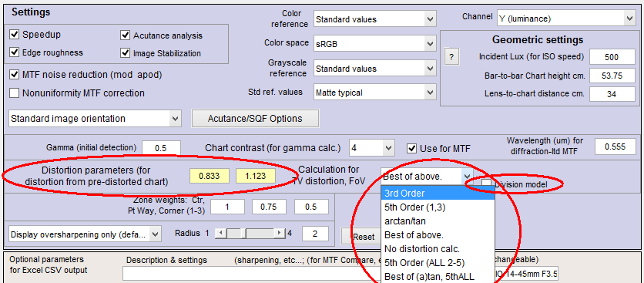Open the Chart contrast dropdown

371,148
